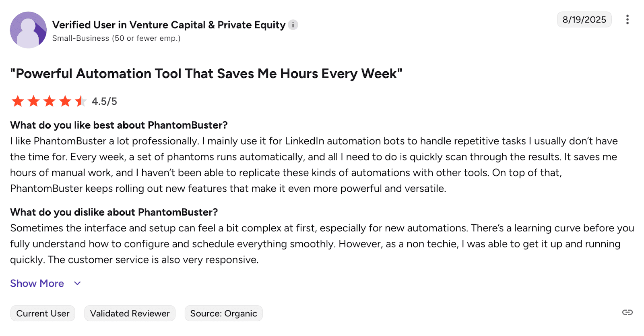The width and height of the screenshot is (644, 336).
Task: Click the Show More link
Action: (x=37, y=284)
